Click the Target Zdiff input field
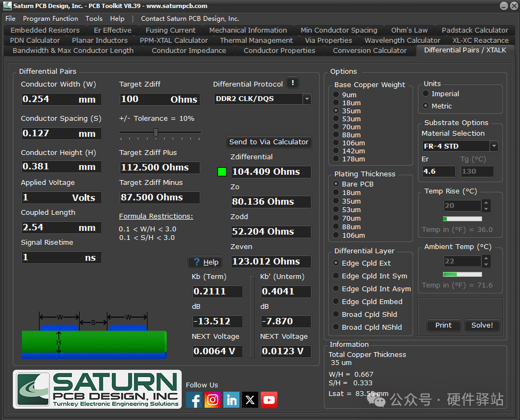Screen dimensions: 520x420 [x=160, y=99]
